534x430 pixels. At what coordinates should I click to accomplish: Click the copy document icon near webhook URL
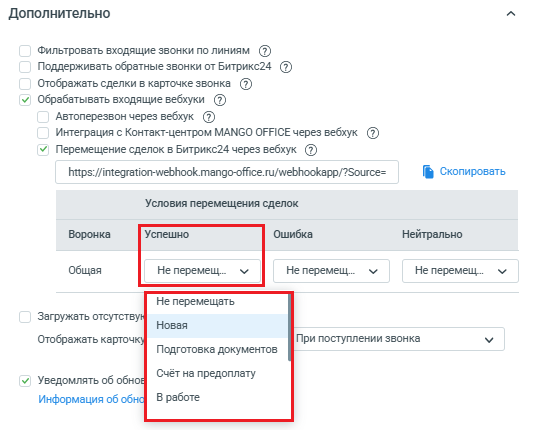point(428,172)
